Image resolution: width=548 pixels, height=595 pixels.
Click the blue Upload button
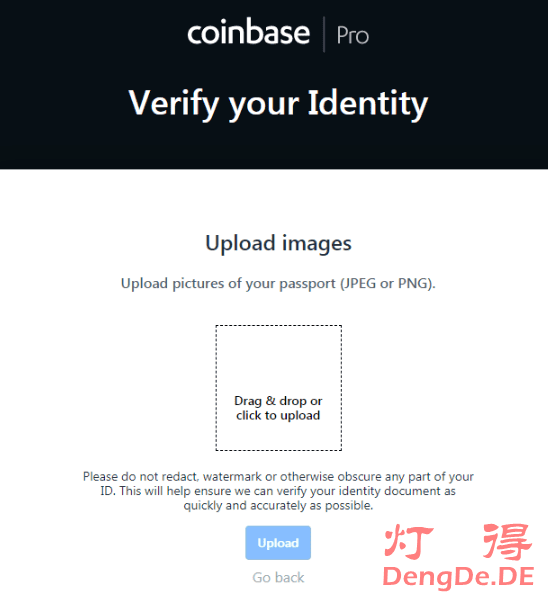(x=278, y=543)
